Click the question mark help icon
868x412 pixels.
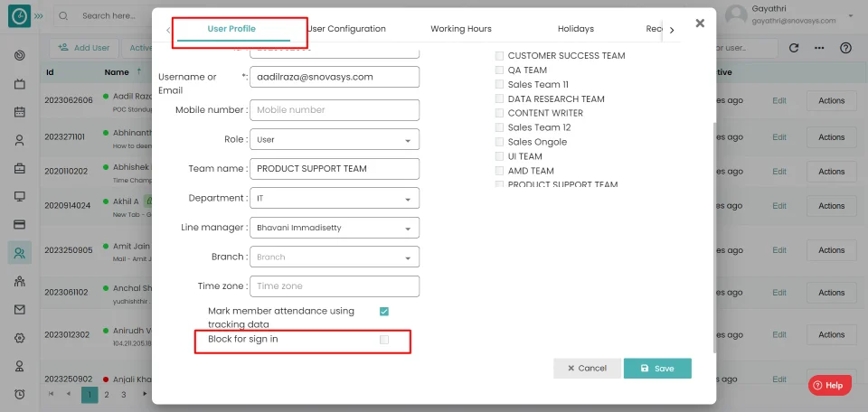845,48
